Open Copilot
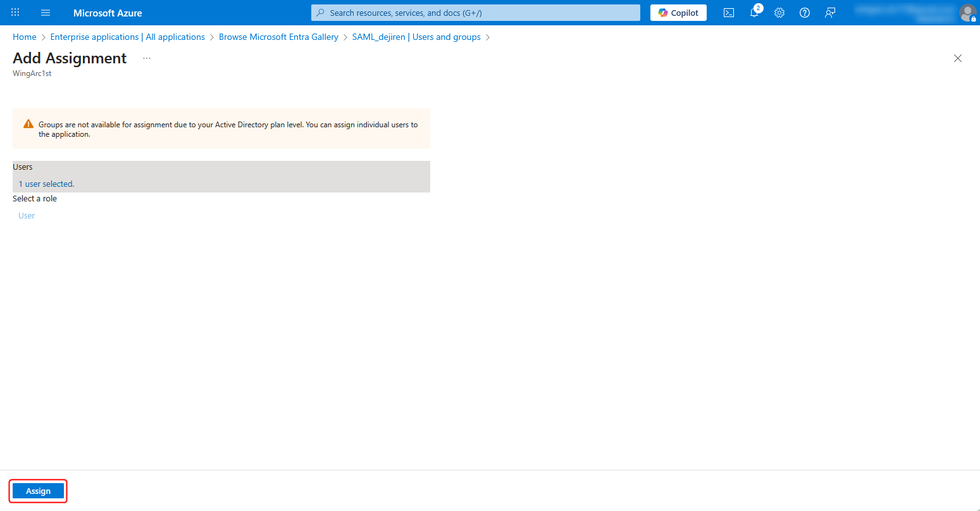This screenshot has width=980, height=511. point(678,13)
